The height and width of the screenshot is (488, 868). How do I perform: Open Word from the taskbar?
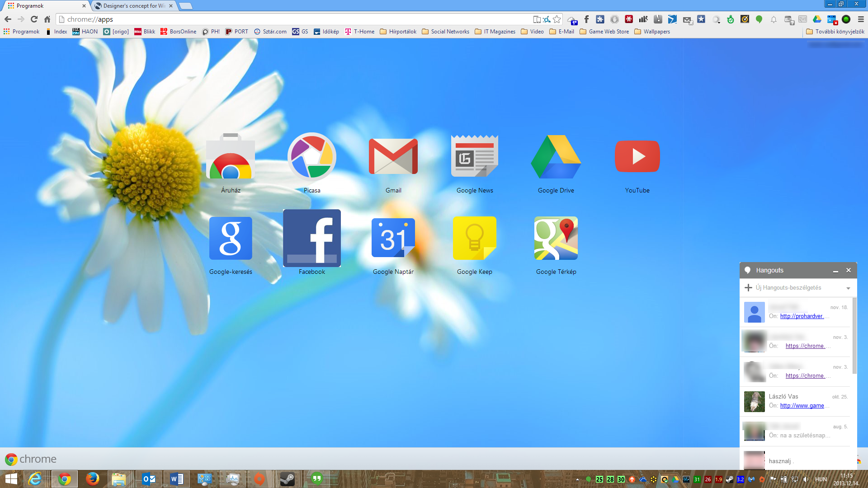(177, 479)
